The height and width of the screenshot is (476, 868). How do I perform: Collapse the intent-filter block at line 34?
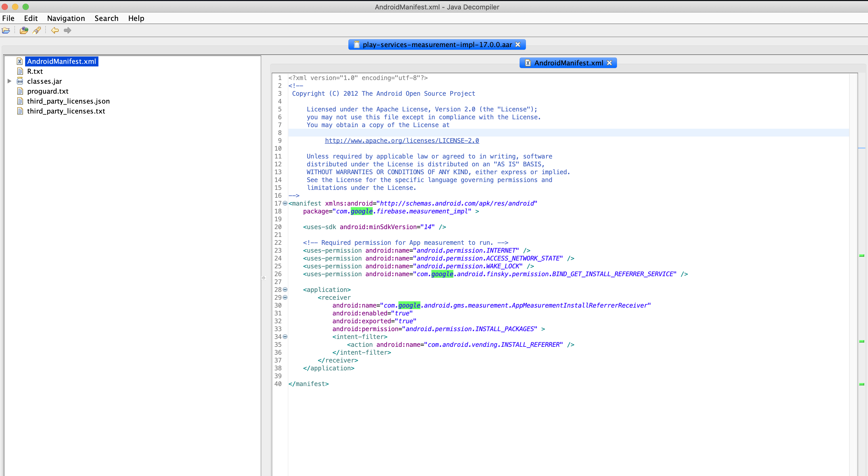pos(285,337)
